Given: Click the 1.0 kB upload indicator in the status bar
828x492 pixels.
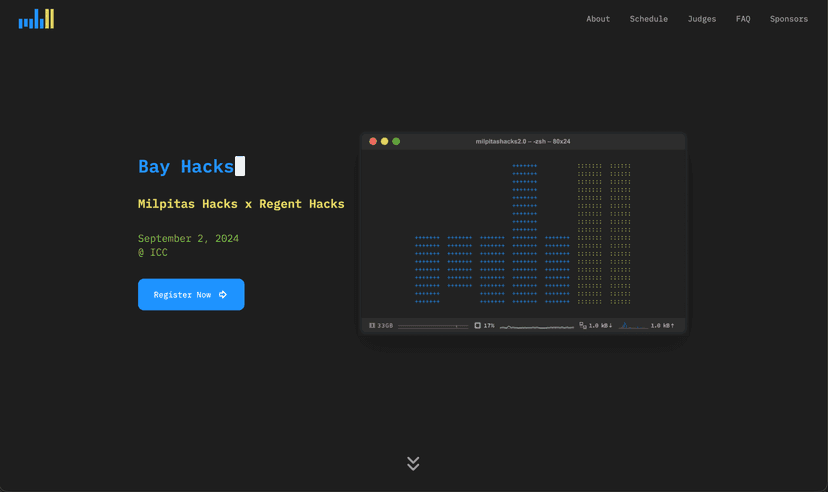Looking at the screenshot, I should (662, 326).
